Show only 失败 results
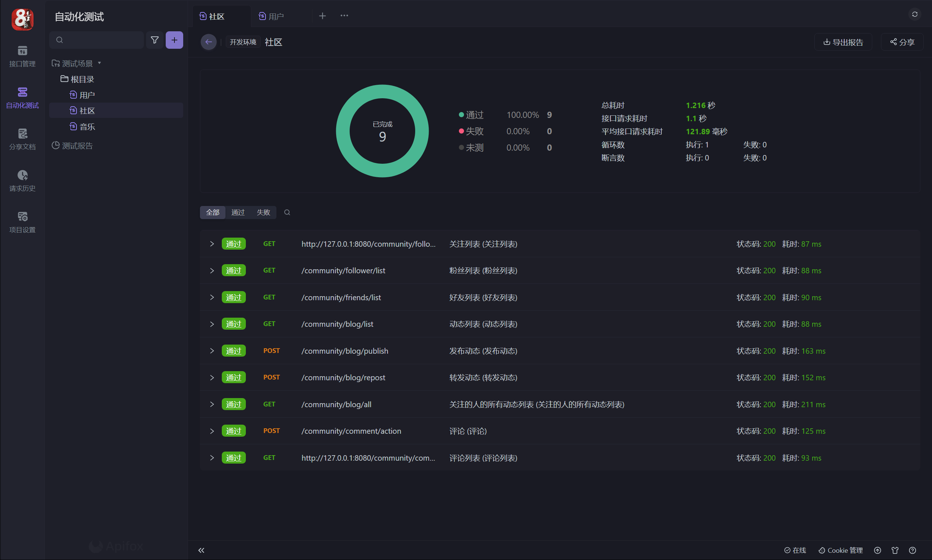 pos(263,213)
